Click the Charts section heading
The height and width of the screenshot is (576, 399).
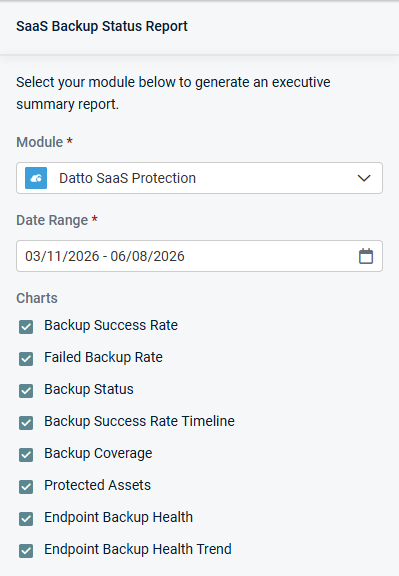coord(37,298)
